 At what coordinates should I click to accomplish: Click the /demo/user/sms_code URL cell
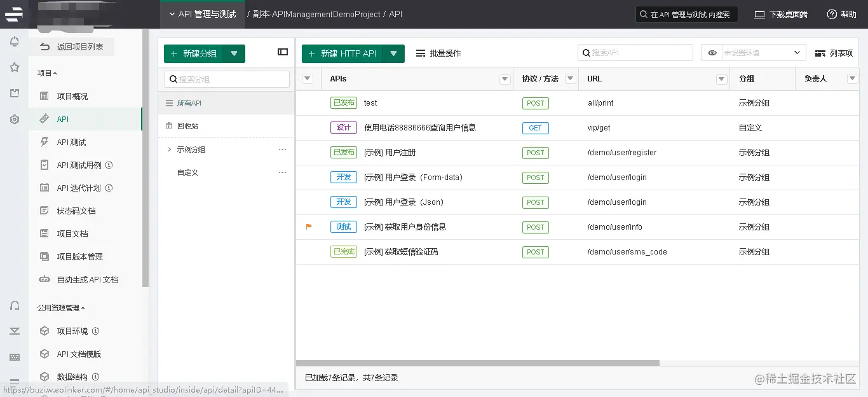point(627,252)
